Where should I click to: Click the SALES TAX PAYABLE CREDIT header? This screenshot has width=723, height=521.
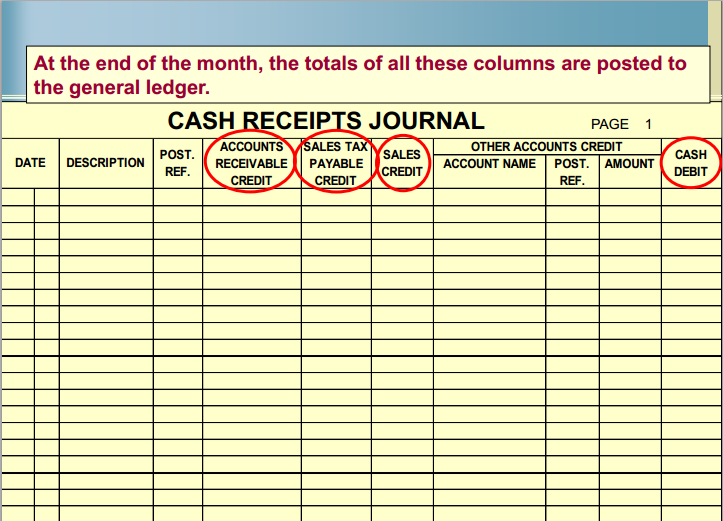[336, 163]
